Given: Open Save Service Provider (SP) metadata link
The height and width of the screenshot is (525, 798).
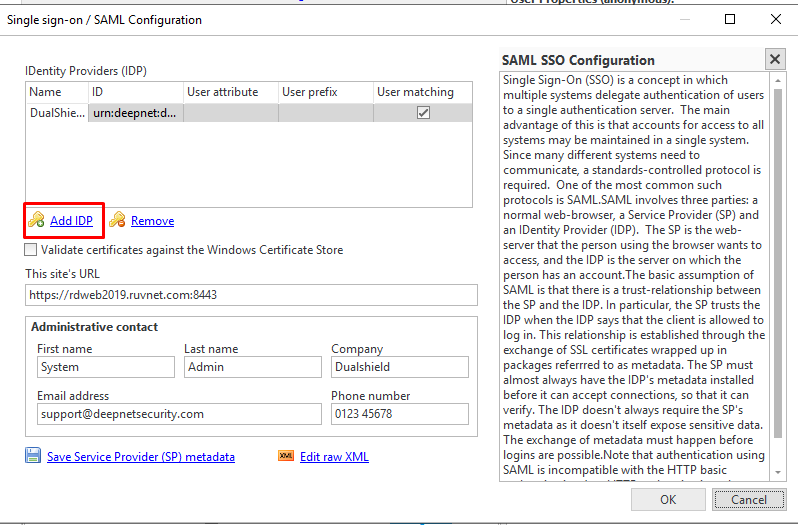Looking at the screenshot, I should tap(140, 457).
